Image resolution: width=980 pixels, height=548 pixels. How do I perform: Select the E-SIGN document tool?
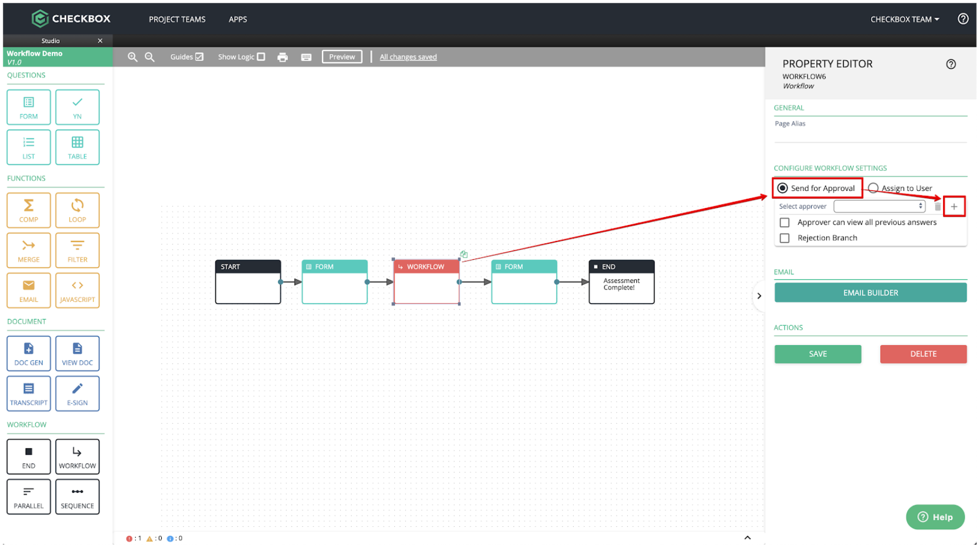point(77,394)
